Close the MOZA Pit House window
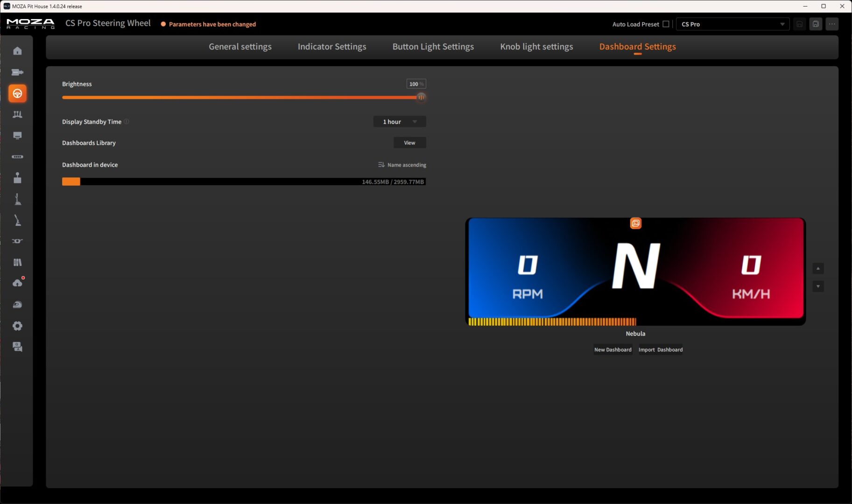This screenshot has height=504, width=852. point(842,6)
